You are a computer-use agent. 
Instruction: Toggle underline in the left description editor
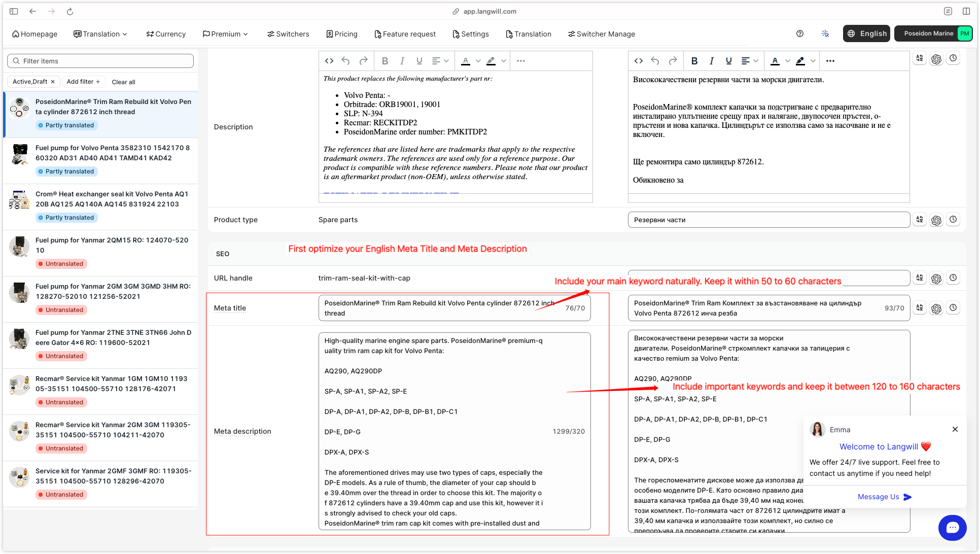pos(419,61)
